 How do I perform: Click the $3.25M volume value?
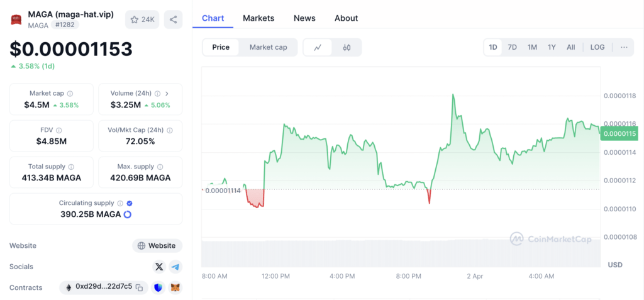(126, 105)
